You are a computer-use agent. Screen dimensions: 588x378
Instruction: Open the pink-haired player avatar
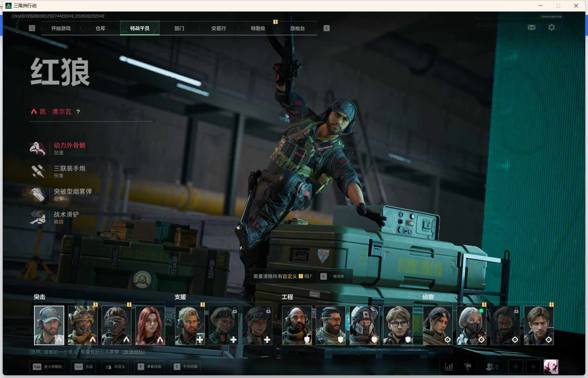[551, 367]
